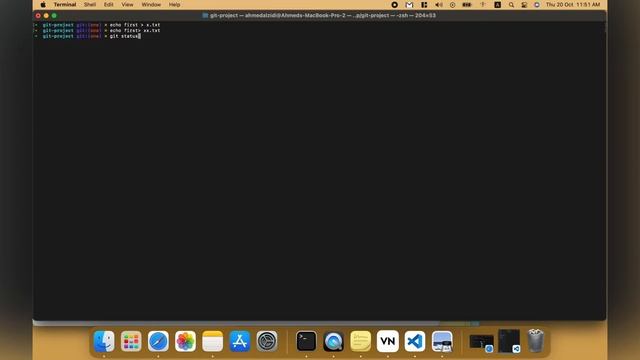Restore minimized VS Code window thumbnail in Dock

[509, 341]
